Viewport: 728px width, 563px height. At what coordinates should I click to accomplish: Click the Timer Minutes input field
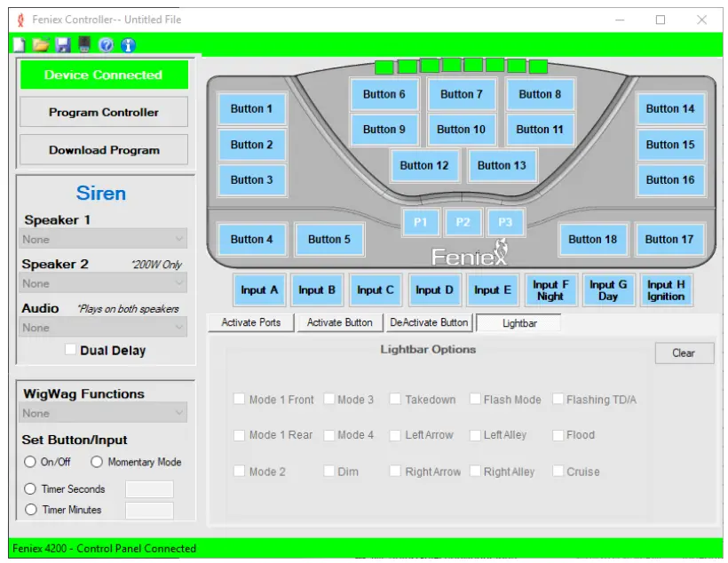[149, 510]
